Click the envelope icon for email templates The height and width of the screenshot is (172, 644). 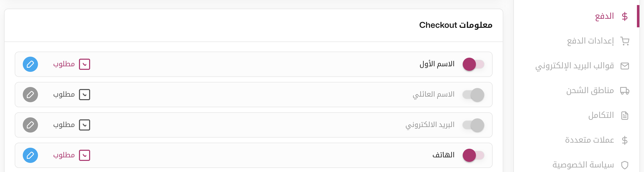point(625,66)
